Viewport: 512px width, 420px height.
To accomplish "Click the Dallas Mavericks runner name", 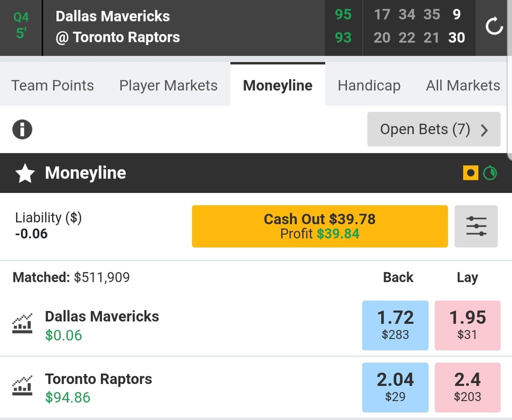I will pos(102,316).
